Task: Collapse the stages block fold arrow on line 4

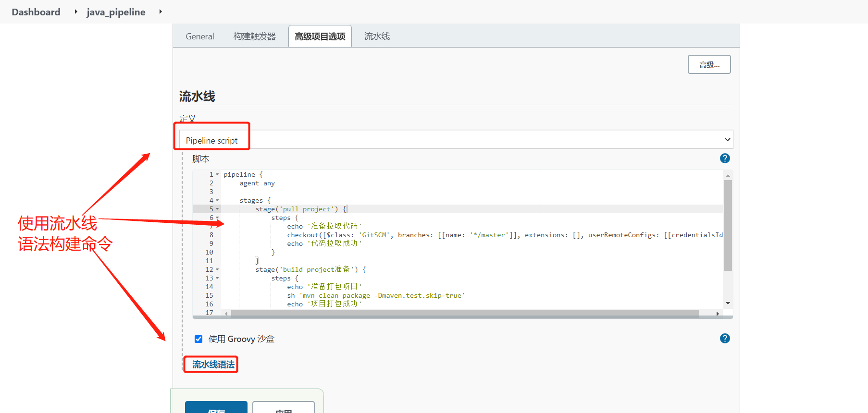Action: click(217, 200)
